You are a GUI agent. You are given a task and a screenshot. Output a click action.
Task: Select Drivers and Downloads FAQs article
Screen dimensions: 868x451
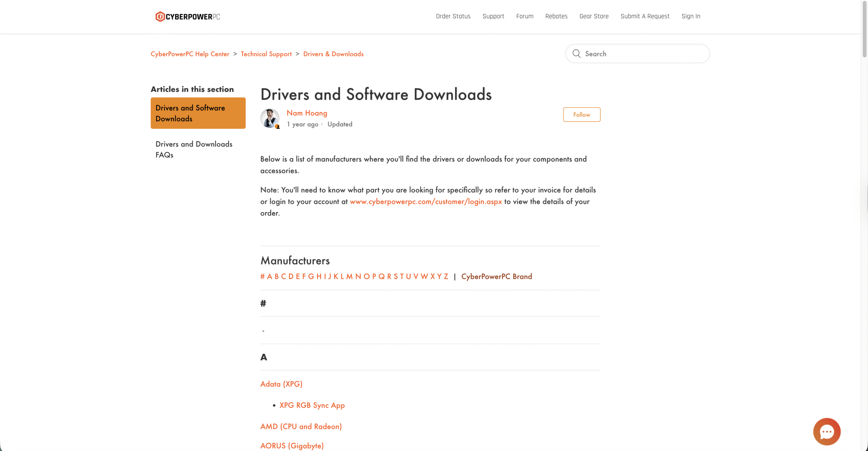194,149
